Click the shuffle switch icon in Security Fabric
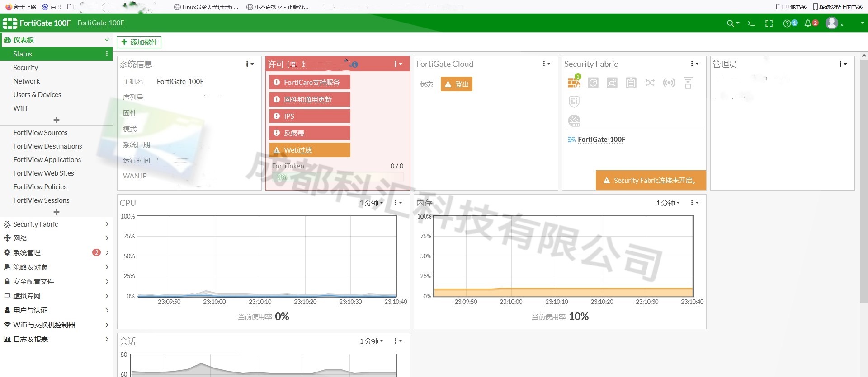Viewport: 868px width, 377px height. click(x=650, y=83)
